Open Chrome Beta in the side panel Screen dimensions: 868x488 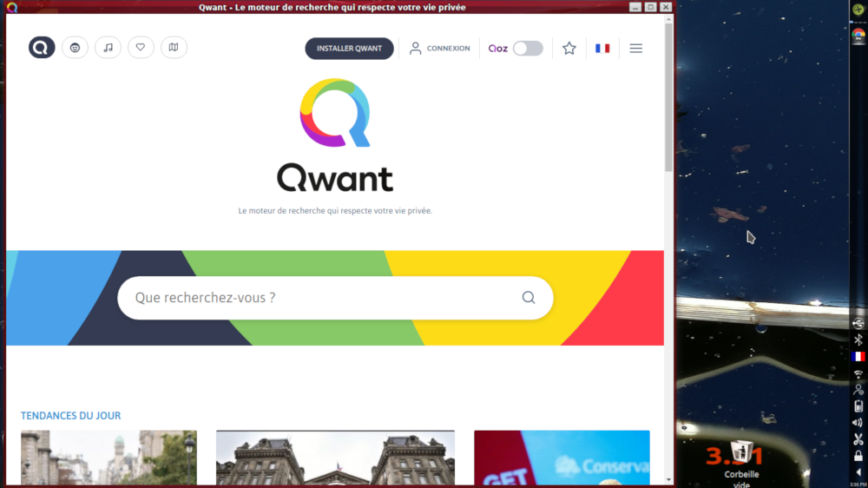[x=858, y=36]
